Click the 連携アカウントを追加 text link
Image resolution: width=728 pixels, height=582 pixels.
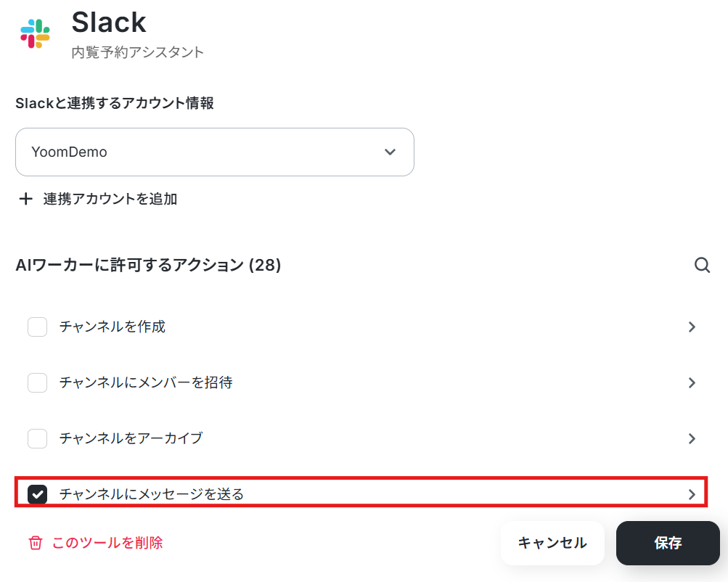[110, 199]
